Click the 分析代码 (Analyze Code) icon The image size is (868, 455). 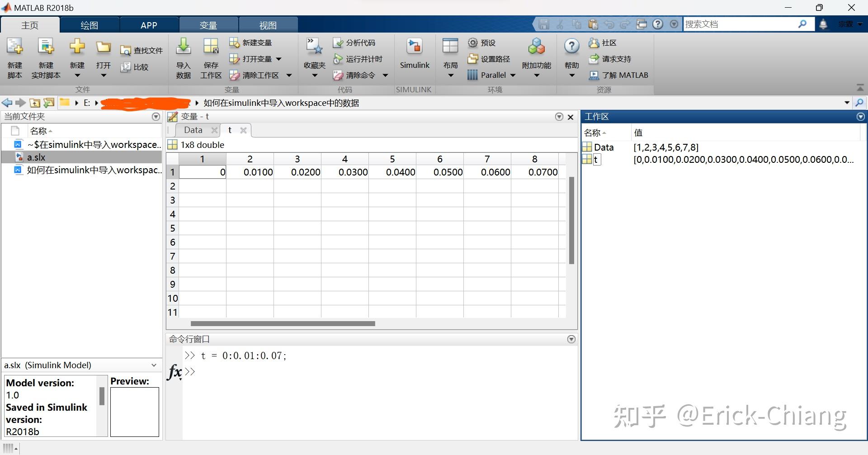click(x=355, y=42)
